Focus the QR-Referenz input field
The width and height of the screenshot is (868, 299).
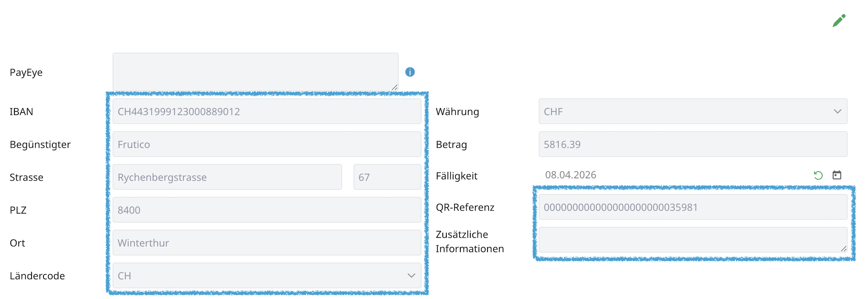tap(692, 207)
